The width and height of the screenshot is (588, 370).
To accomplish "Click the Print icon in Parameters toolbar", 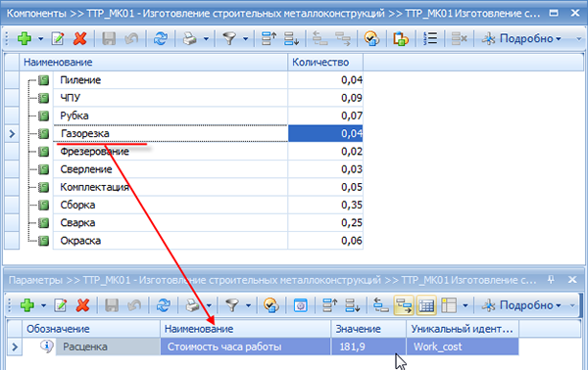I will 192,305.
